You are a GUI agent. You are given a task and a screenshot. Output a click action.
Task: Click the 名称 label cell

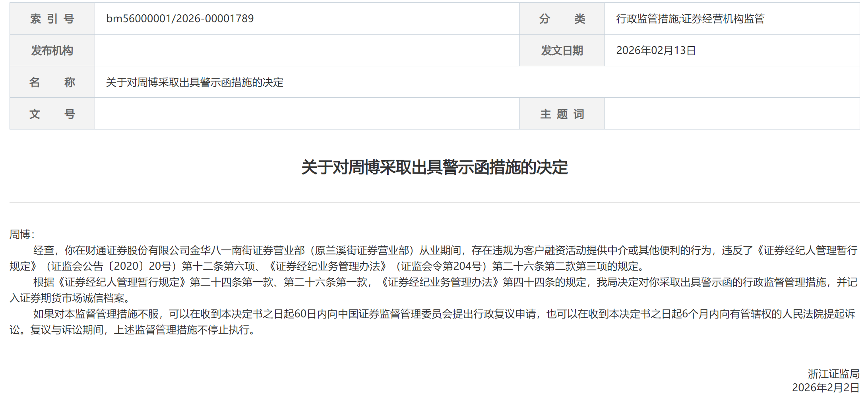coord(52,82)
